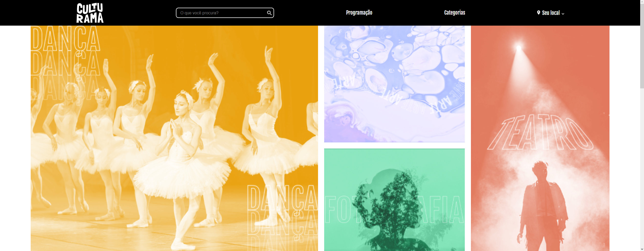The height and width of the screenshot is (251, 644).
Task: Open the Dança ballet category card
Action: coord(174,138)
